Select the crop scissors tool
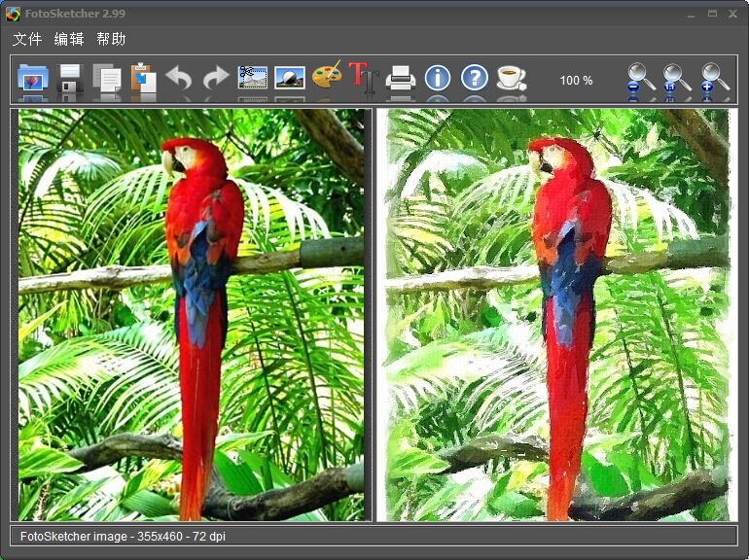 coord(253,78)
